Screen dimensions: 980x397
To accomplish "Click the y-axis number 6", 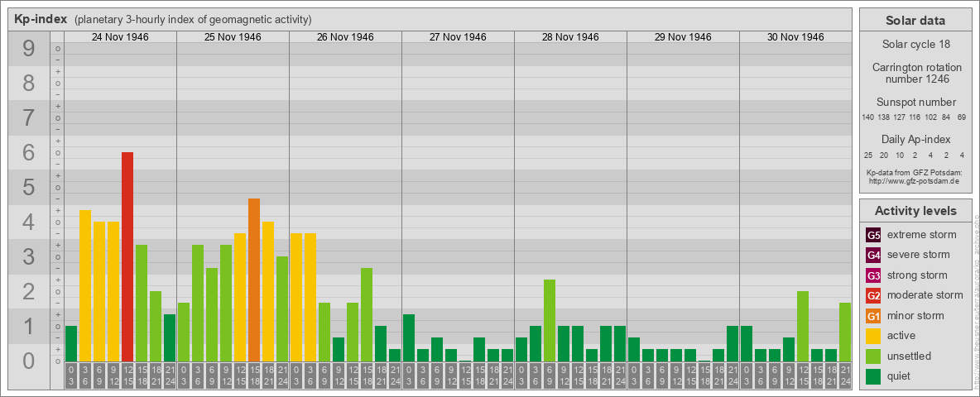I will [x=28, y=153].
